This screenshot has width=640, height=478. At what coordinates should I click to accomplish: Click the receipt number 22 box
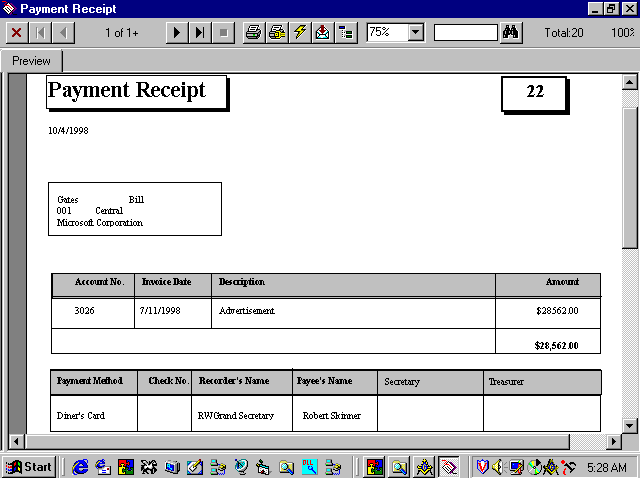tap(535, 92)
